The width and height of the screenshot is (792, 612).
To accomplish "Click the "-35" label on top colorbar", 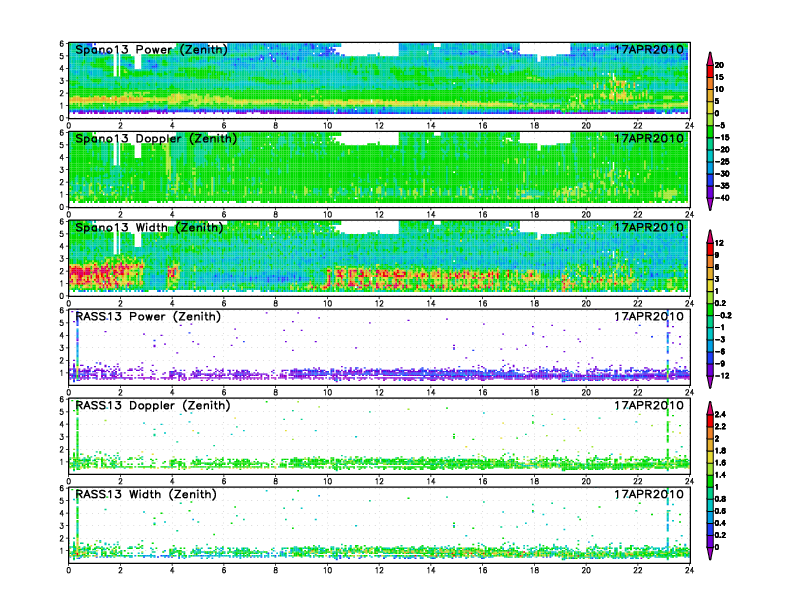I will pos(722,186).
